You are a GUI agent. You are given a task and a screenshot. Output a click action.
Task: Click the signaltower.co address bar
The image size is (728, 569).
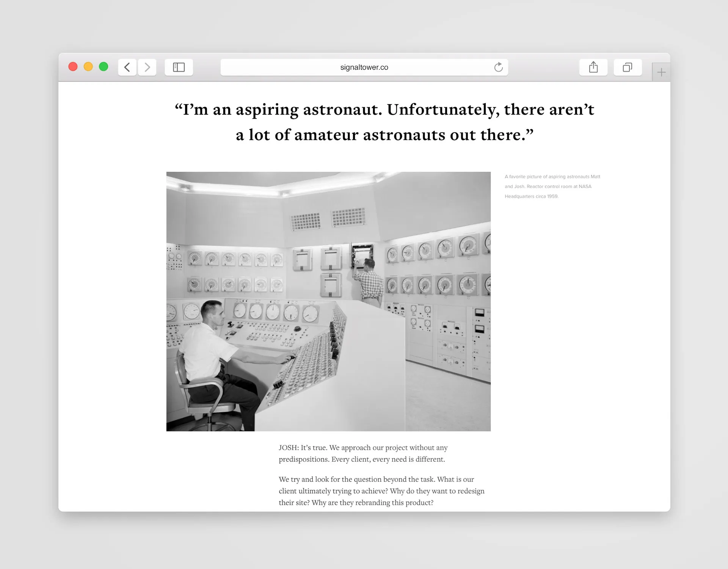click(x=364, y=67)
